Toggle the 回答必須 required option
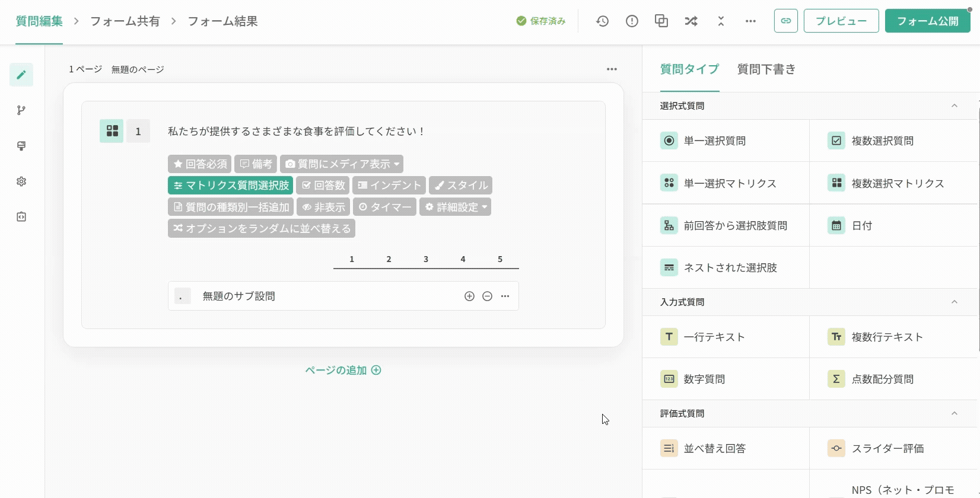980x498 pixels. coord(200,164)
